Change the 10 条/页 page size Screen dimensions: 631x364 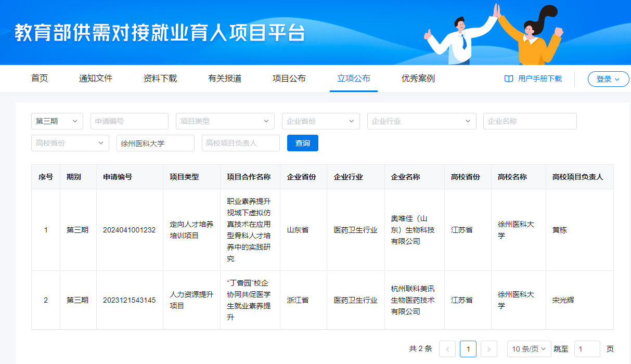point(529,349)
